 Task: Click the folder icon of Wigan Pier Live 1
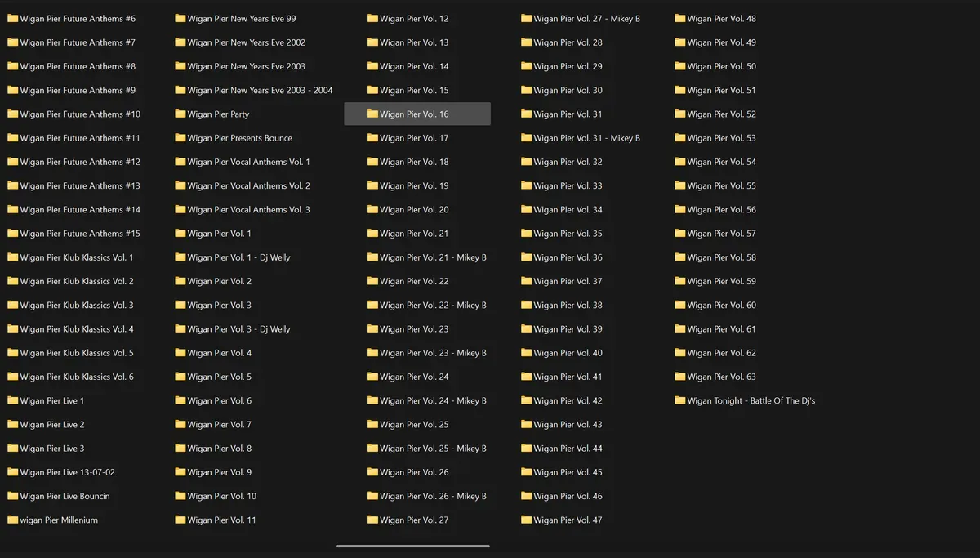pos(12,400)
